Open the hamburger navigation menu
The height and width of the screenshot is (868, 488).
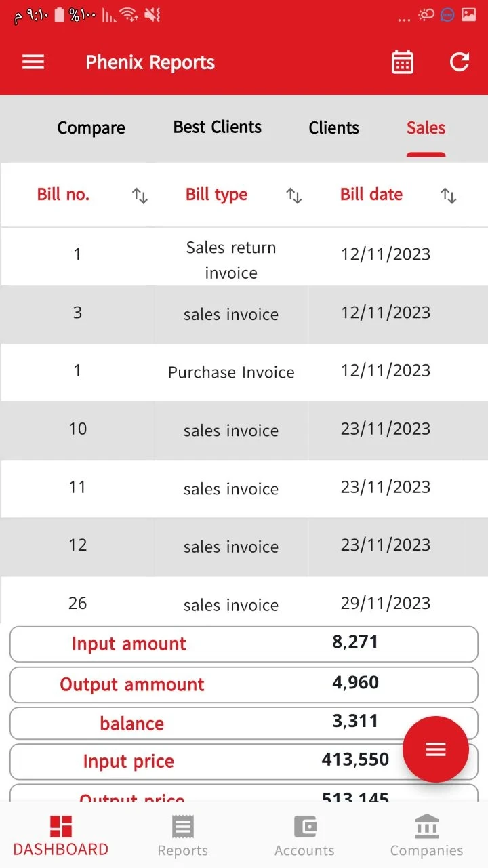33,62
